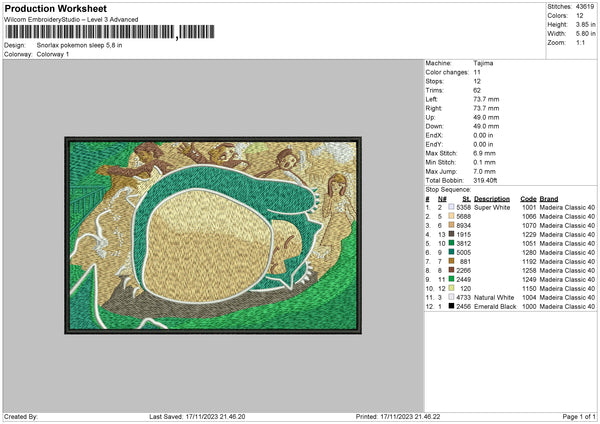Click thread code 1229

[x=529, y=235]
